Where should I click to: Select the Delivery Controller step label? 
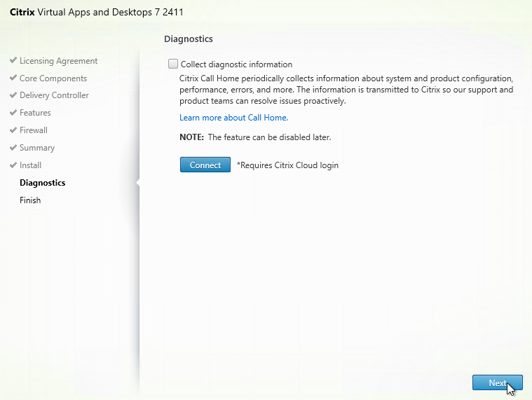54,95
